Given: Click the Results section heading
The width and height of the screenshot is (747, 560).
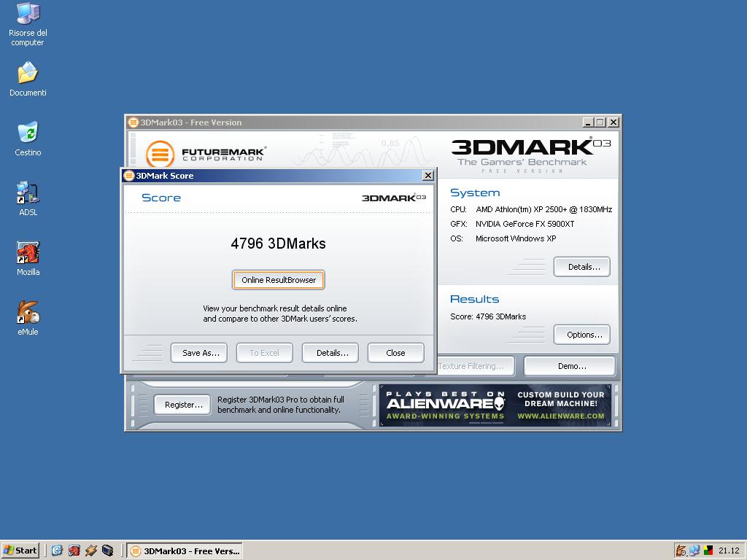Looking at the screenshot, I should coord(474,299).
